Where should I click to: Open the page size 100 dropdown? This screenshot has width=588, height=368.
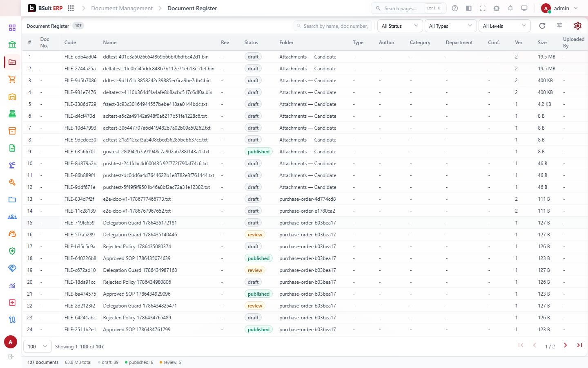point(38,346)
